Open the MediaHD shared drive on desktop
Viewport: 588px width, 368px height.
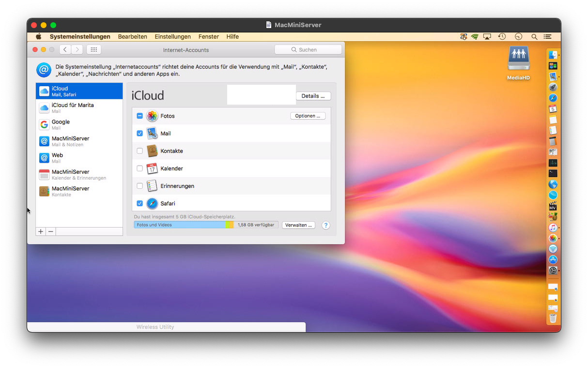point(518,63)
